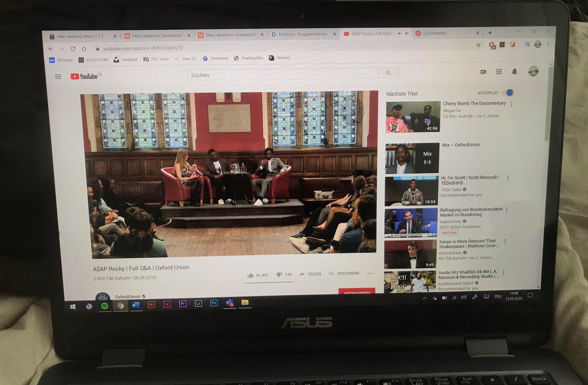Bookmark page with the star icon
The width and height of the screenshot is (588, 385).
tap(478, 45)
